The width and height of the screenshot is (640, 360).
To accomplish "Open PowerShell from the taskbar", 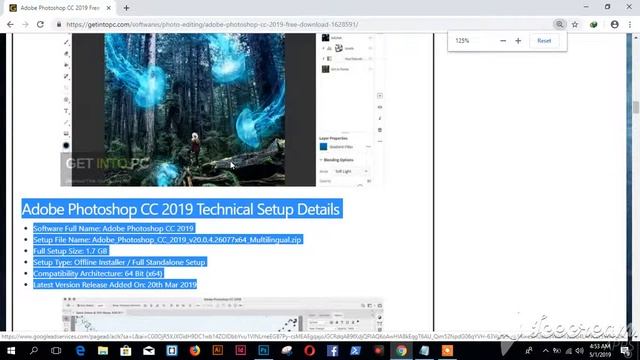I will [355, 351].
